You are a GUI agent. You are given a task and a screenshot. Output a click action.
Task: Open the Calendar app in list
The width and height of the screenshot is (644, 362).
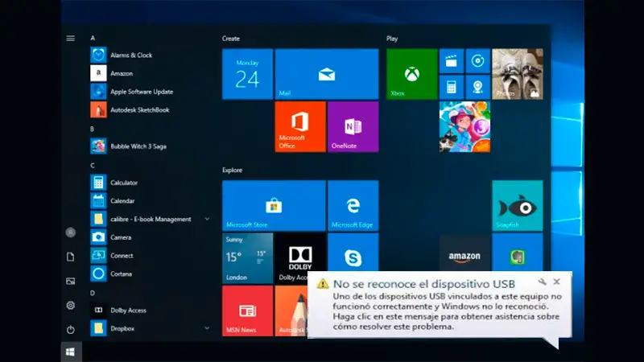coord(150,200)
